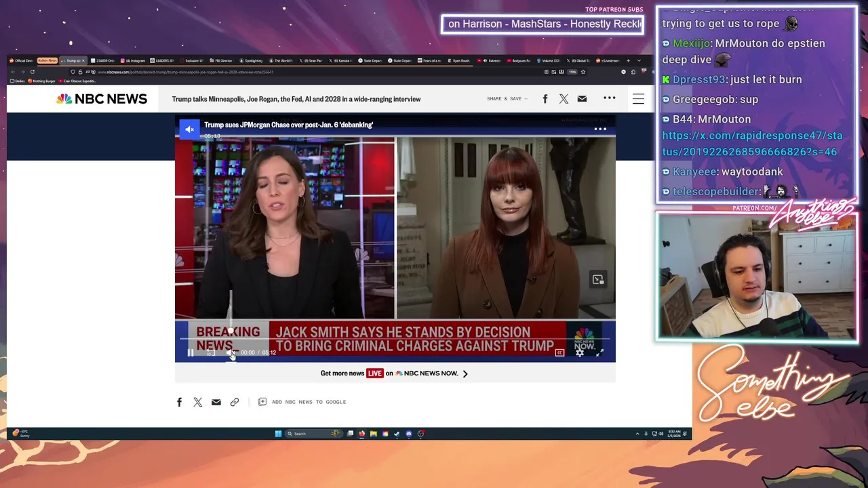Share the article by email from header
This screenshot has height=488, width=868.
(582, 99)
